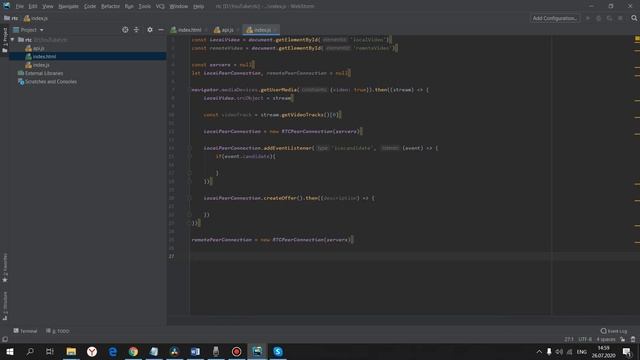The height and width of the screenshot is (360, 640).
Task: Open the Code menu
Action: tap(90, 7)
